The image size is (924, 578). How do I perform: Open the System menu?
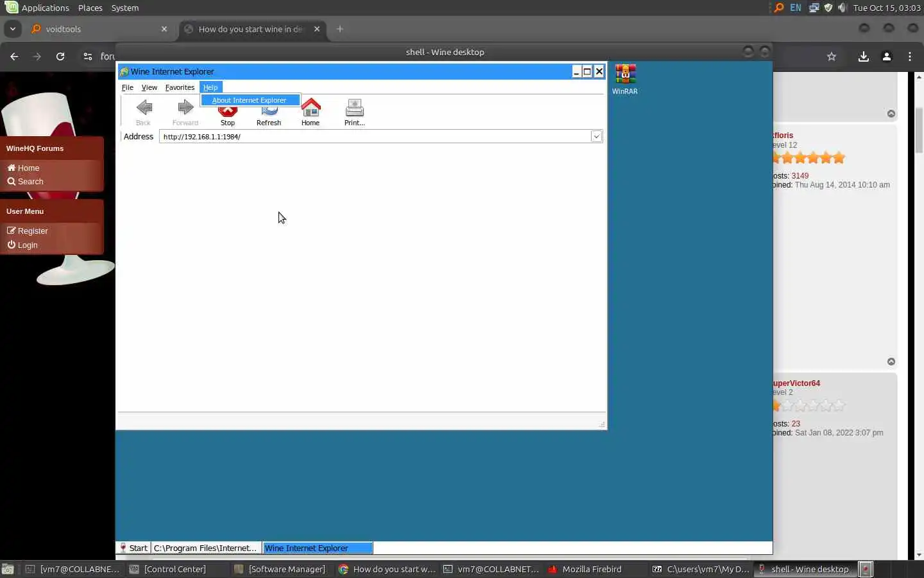pyautogui.click(x=125, y=8)
